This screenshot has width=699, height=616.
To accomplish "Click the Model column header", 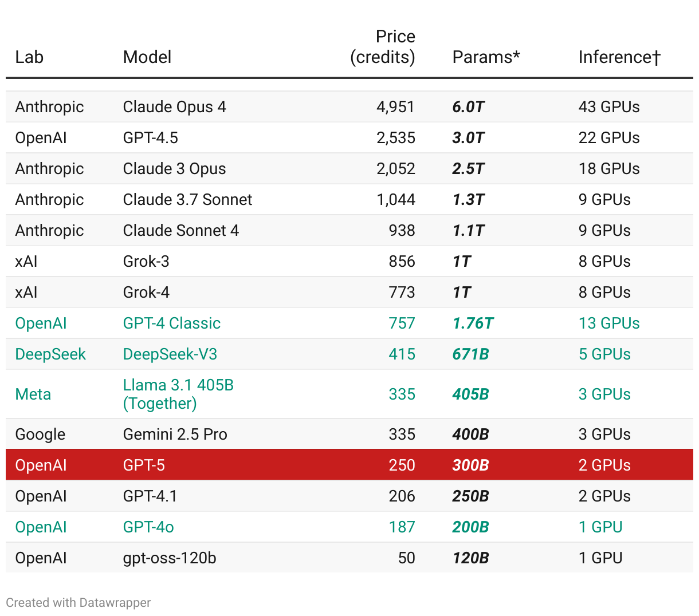I will [147, 57].
